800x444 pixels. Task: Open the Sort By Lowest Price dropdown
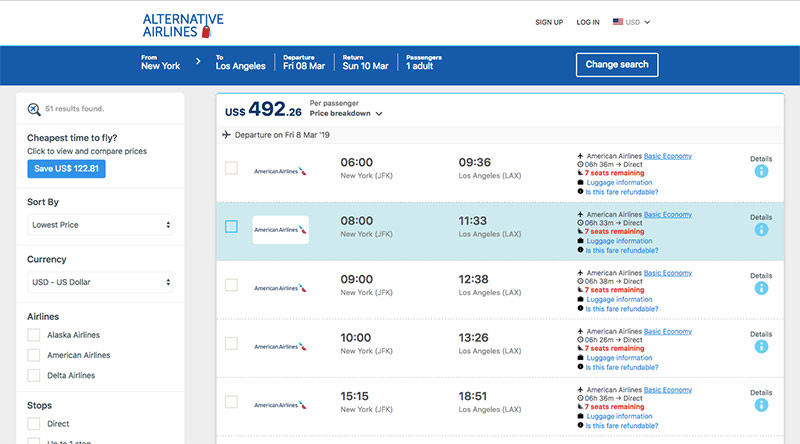[x=100, y=225]
